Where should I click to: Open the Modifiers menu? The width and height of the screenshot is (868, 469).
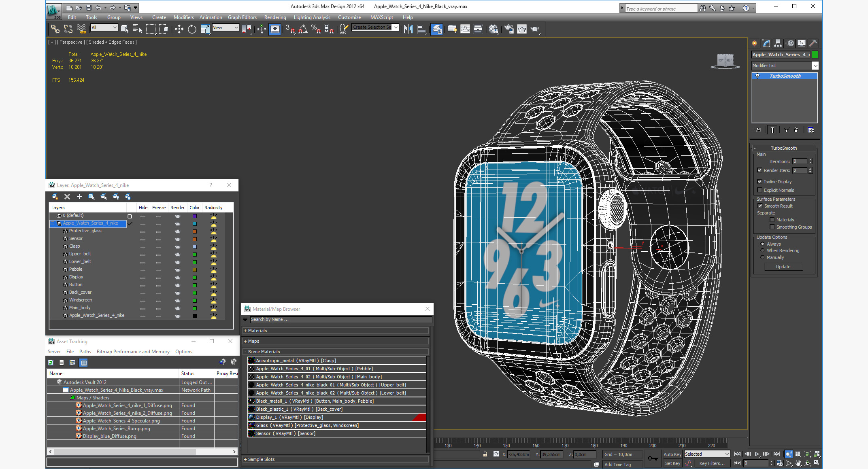(183, 17)
